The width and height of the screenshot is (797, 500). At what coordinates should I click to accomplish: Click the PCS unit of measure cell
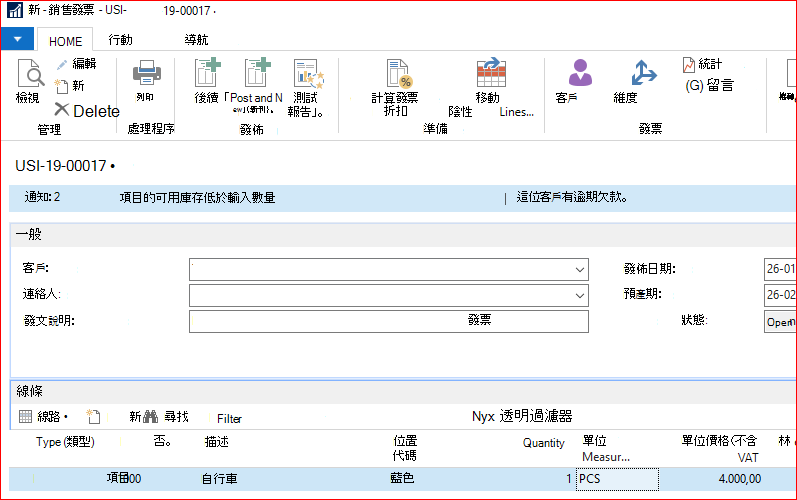[617, 479]
